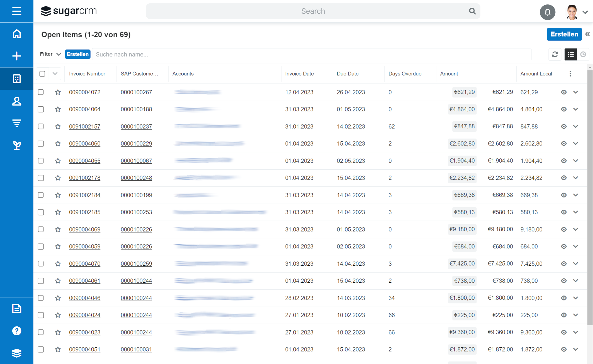Screen dimensions: 593x364
Task: Expand row actions for invoice 0090004072
Action: [x=576, y=92]
